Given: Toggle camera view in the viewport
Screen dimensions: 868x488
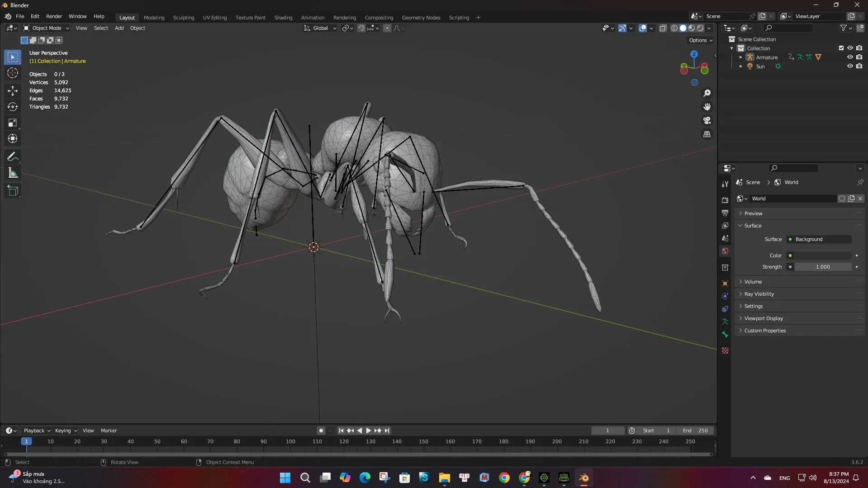Looking at the screenshot, I should 707,121.
